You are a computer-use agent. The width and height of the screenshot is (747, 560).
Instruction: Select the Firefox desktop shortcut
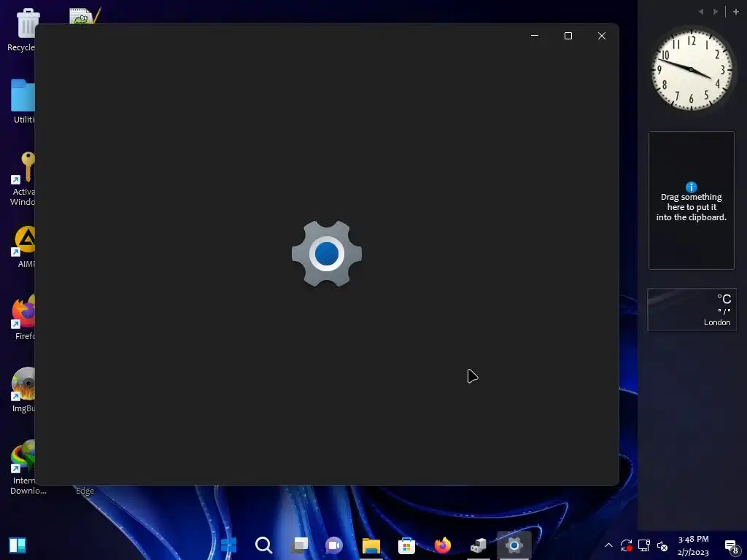24,317
